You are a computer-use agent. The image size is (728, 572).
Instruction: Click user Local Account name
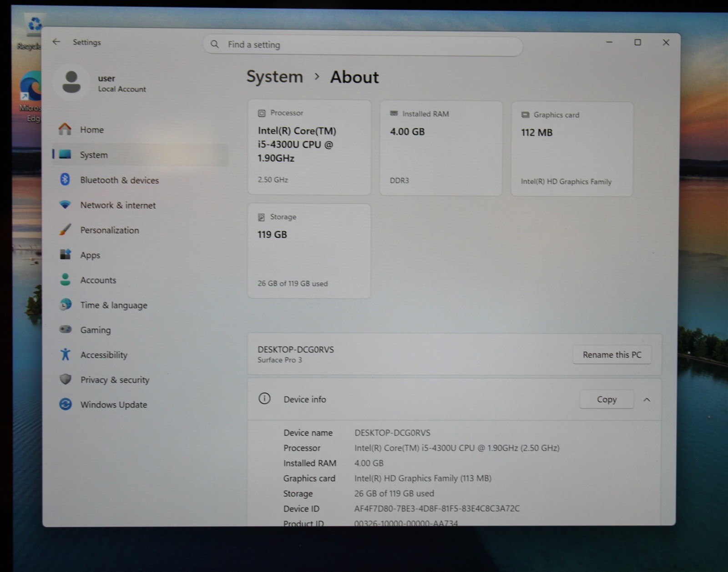pos(122,83)
